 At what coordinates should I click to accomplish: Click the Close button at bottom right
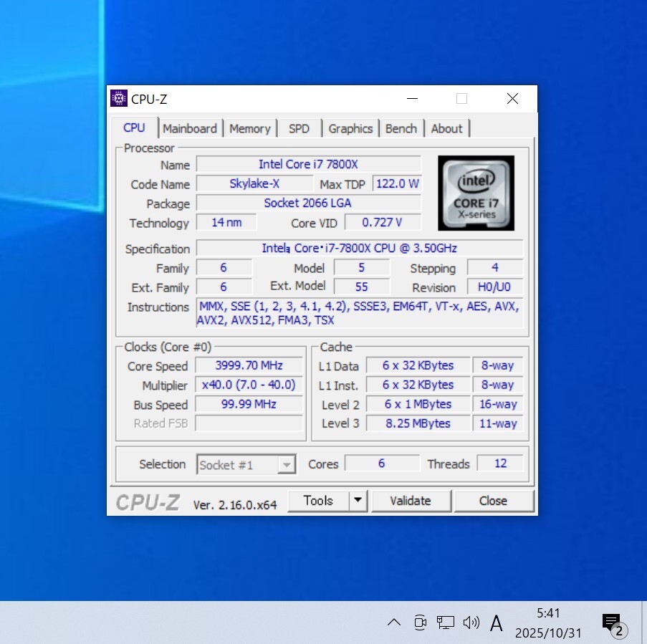pos(493,501)
